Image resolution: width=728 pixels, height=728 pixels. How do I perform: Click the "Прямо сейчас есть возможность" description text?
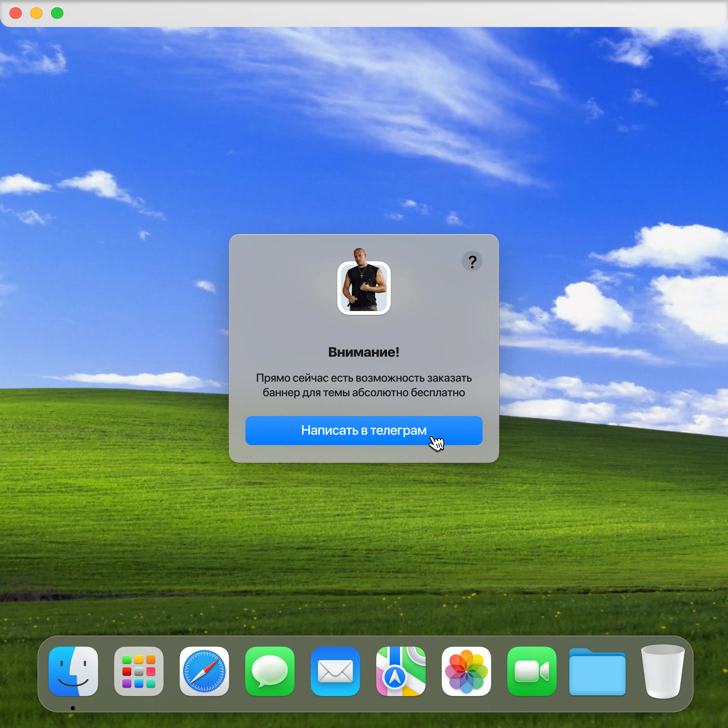pos(364,385)
